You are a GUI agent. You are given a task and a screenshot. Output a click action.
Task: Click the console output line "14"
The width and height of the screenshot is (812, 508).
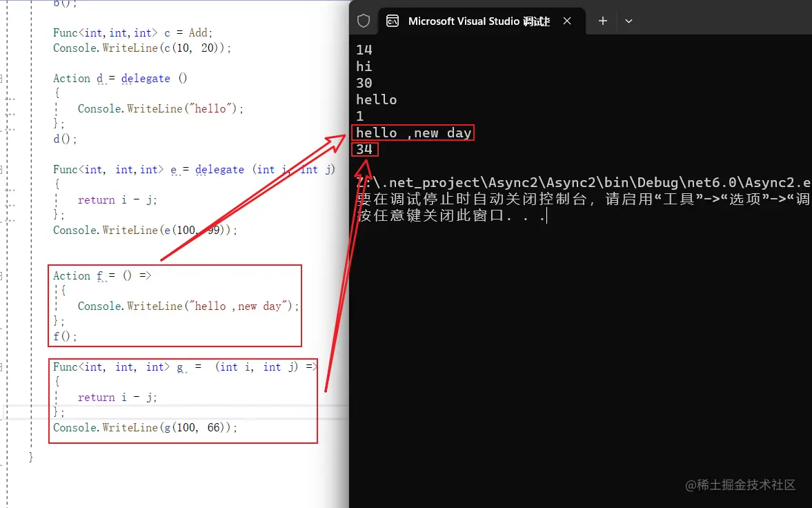point(364,50)
